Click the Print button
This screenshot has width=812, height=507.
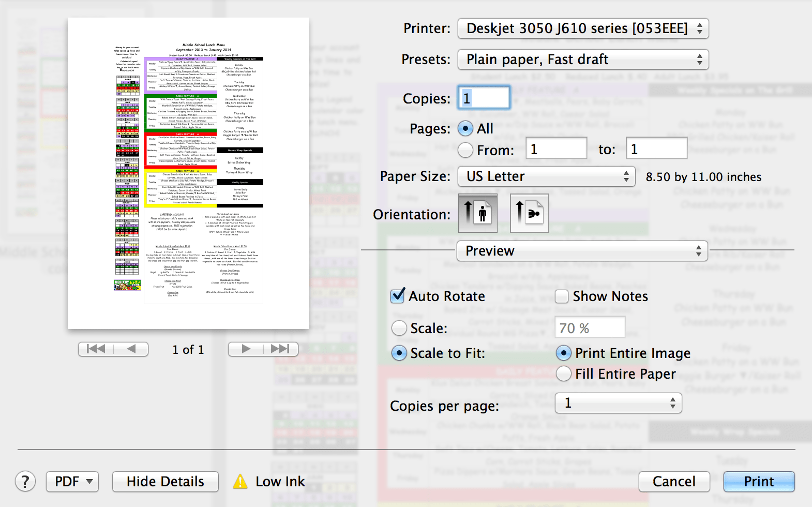(x=759, y=482)
